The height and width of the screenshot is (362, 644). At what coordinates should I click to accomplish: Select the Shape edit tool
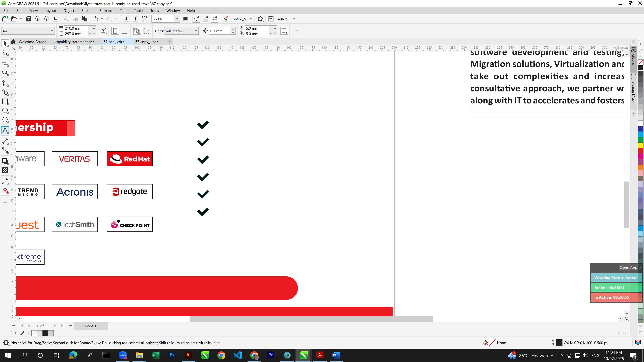tap(5, 53)
